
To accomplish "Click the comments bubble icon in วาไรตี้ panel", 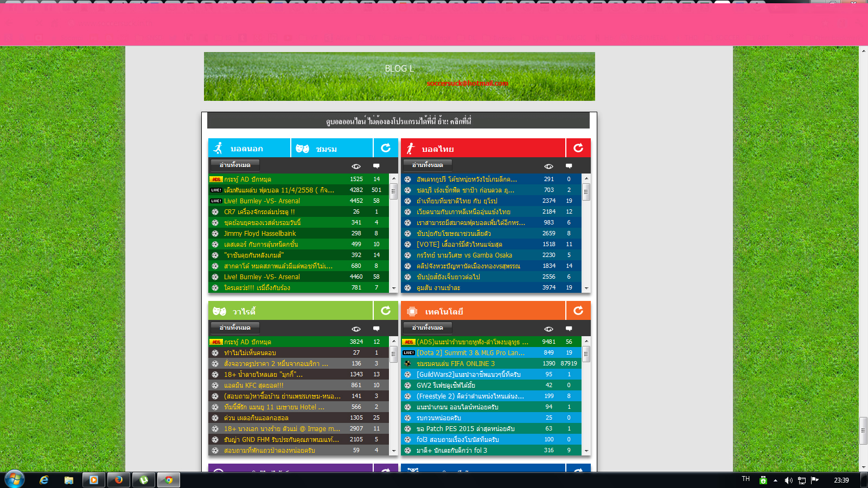I will click(x=376, y=329).
